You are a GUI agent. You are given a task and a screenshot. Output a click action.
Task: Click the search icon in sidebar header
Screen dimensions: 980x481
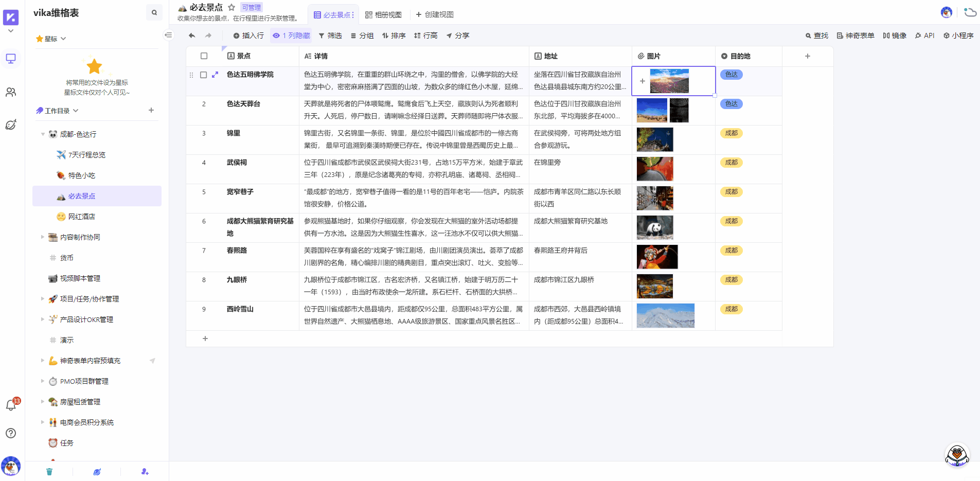pyautogui.click(x=154, y=13)
